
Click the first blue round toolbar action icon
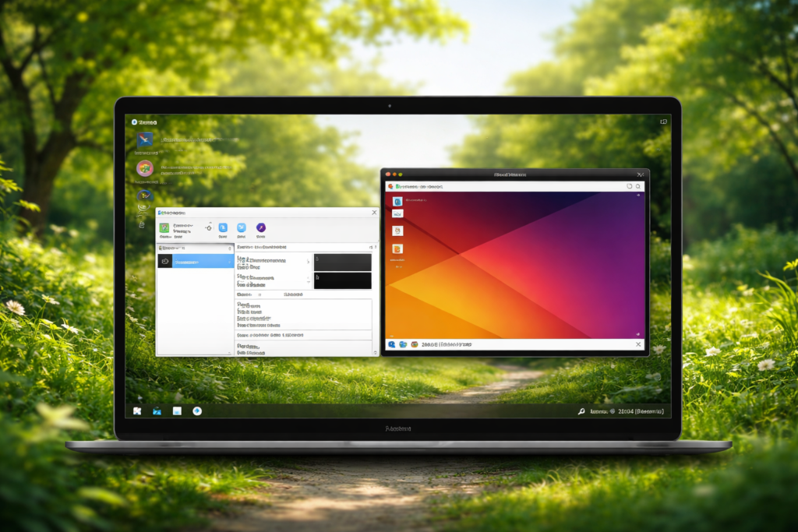(223, 228)
